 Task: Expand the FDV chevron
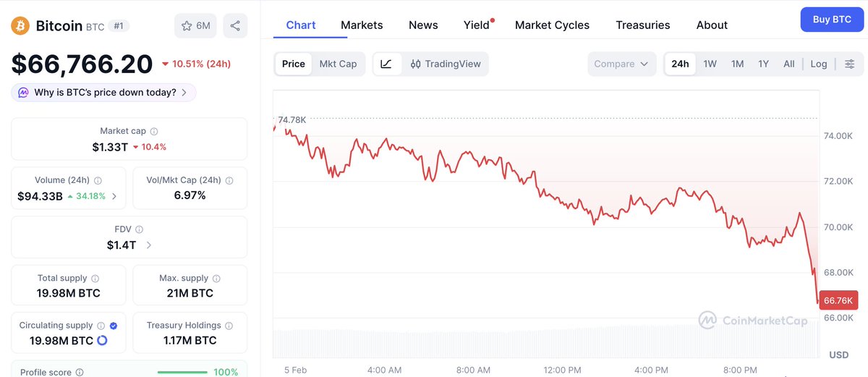(x=149, y=245)
